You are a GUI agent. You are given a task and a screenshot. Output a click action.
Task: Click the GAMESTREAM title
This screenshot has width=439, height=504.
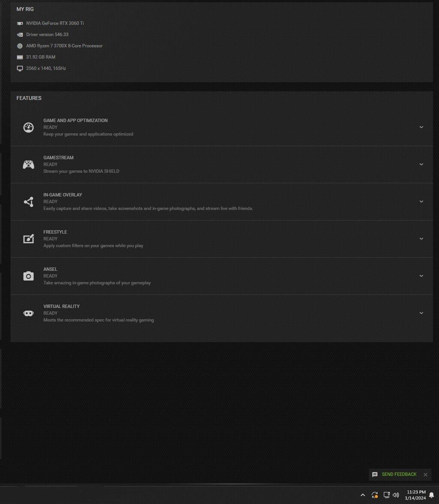point(59,158)
